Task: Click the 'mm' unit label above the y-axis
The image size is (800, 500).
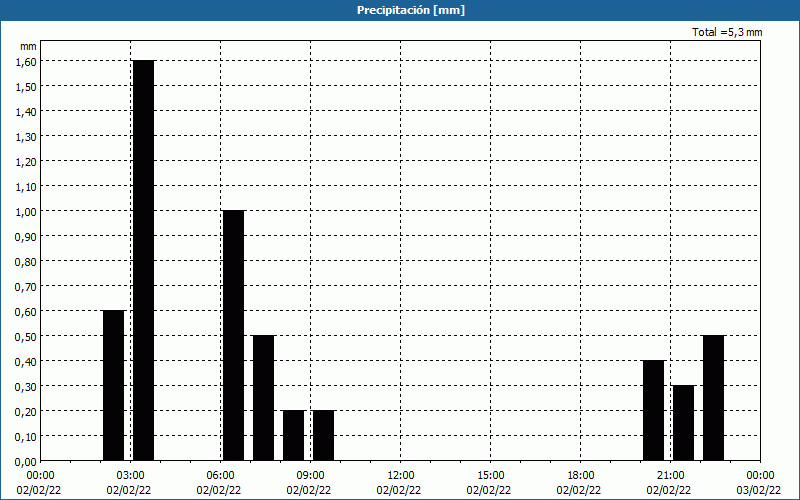Action: click(28, 46)
